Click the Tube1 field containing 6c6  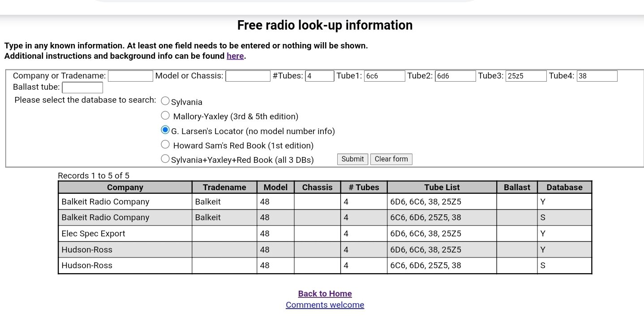pyautogui.click(x=385, y=76)
